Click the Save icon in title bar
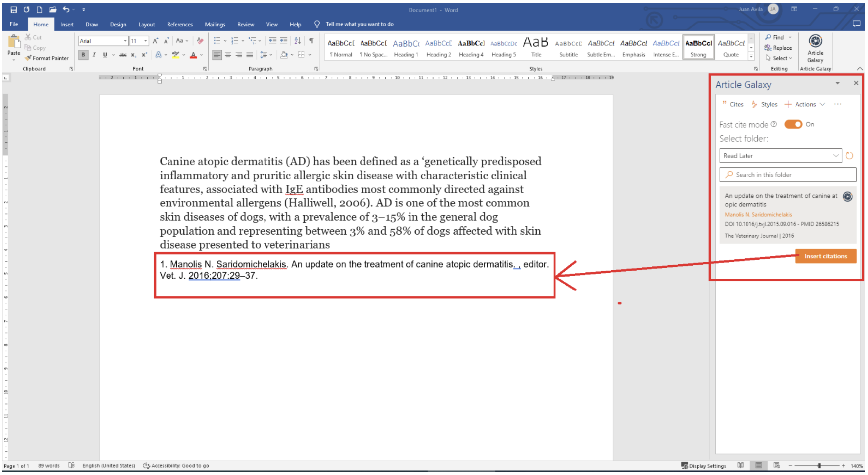This screenshot has width=868, height=475. click(x=14, y=9)
